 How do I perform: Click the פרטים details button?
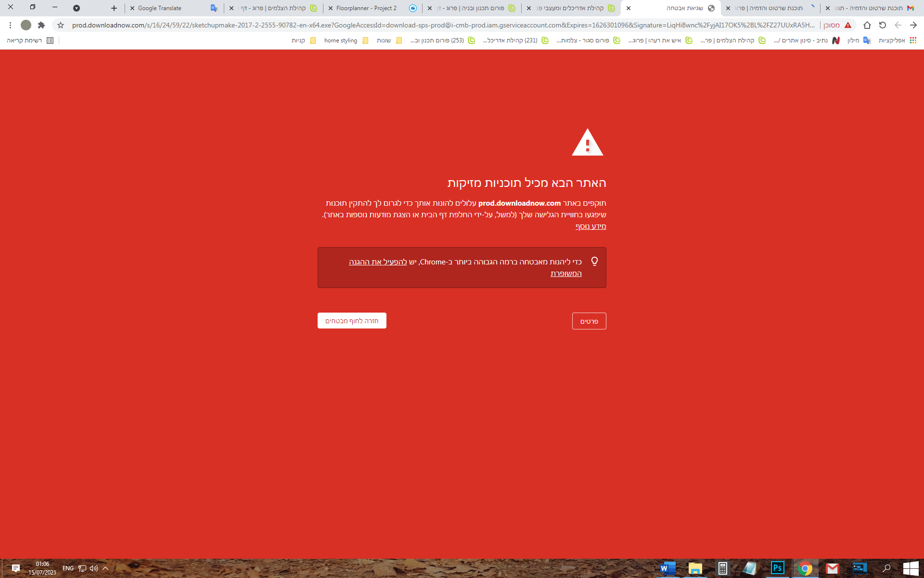pos(589,321)
